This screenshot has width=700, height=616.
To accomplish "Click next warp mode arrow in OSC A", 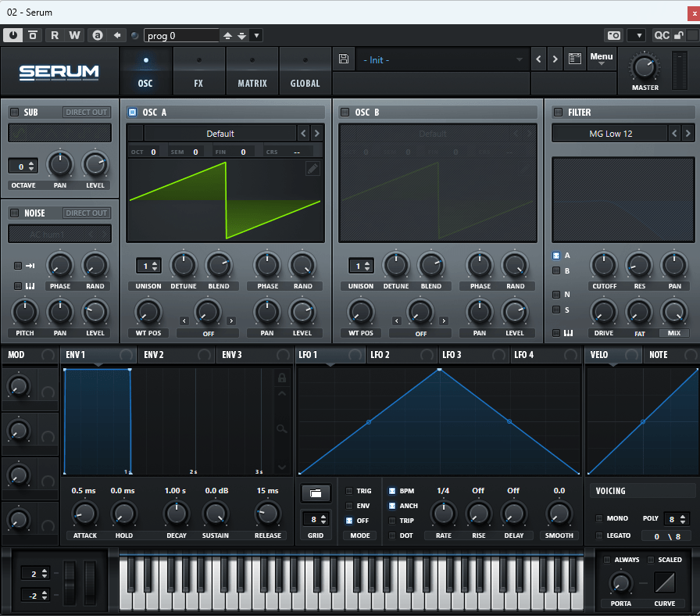I will click(231, 321).
